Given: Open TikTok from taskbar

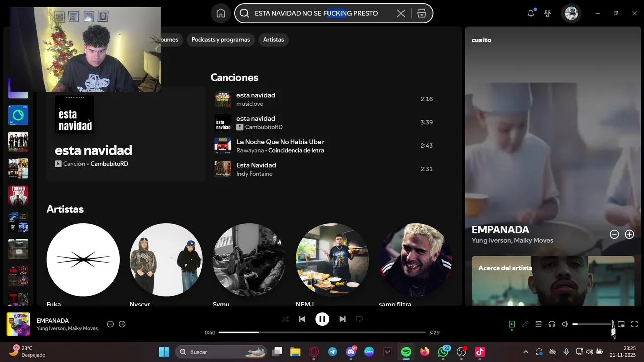Looking at the screenshot, I should pos(480,352).
